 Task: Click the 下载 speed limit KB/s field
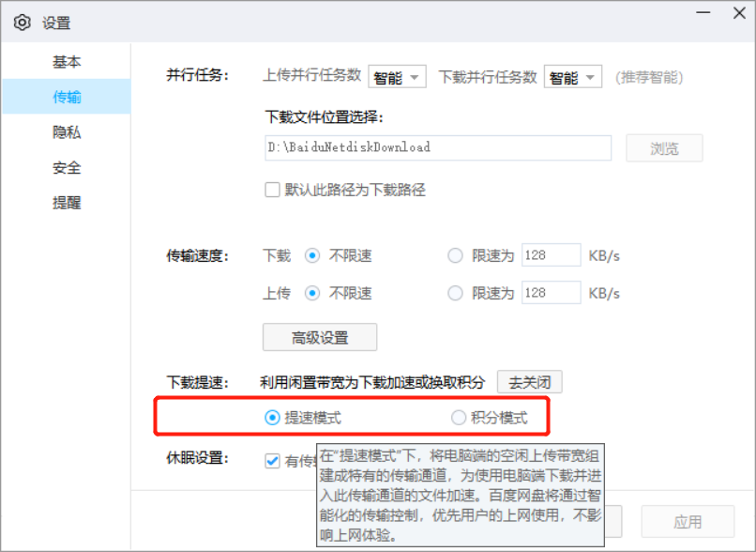point(552,254)
